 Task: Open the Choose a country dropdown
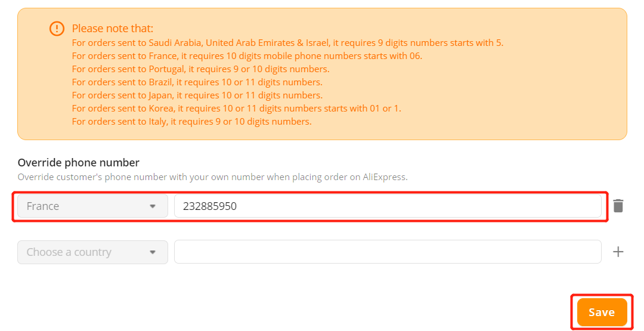[x=92, y=252]
